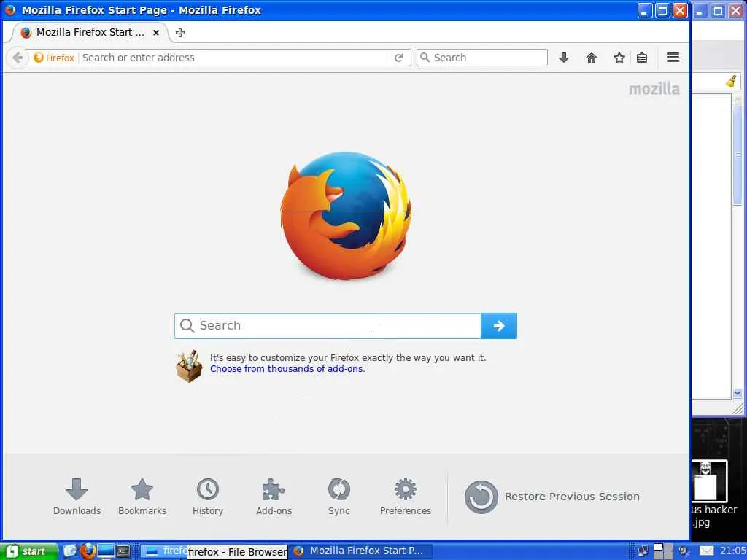Open a new tab with the plus icon
Screen dimensions: 747x560
(180, 33)
